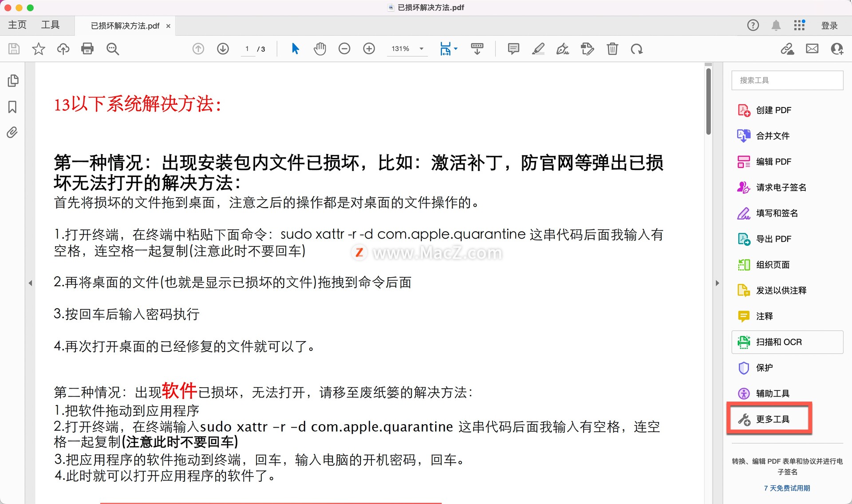This screenshot has width=852, height=504.
Task: Open Help question mark menu
Action: tap(753, 25)
